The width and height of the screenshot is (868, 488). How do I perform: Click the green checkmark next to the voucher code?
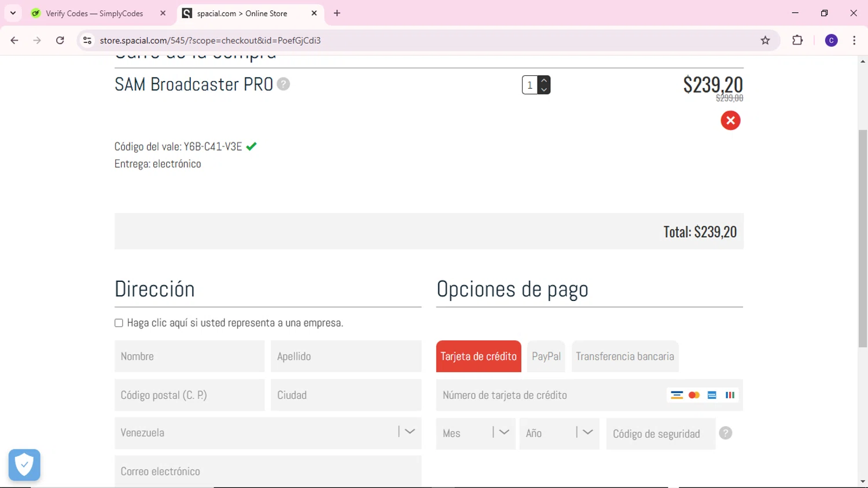coord(251,146)
